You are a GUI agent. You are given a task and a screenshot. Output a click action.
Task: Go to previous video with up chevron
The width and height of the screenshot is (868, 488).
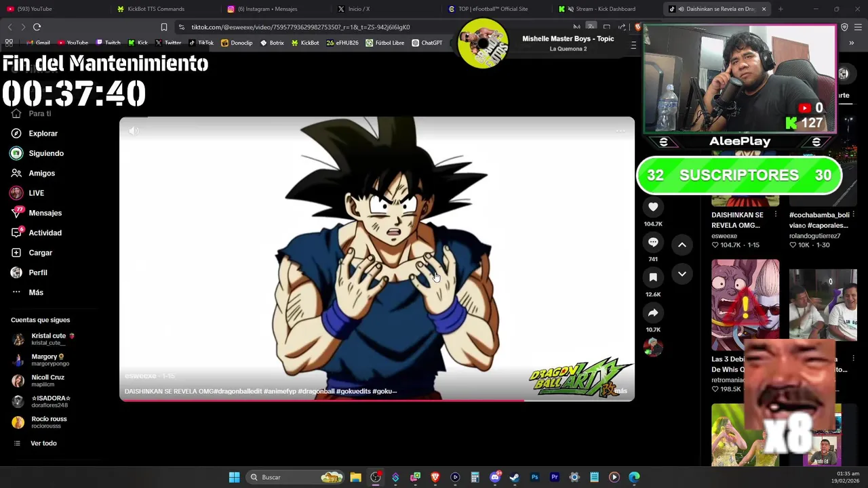(682, 245)
